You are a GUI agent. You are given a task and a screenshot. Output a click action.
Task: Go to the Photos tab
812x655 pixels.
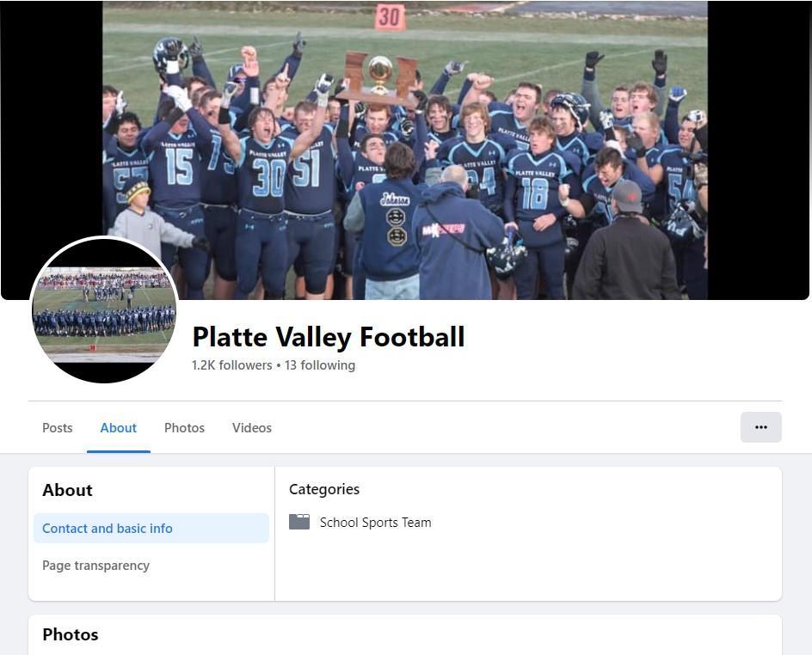tap(184, 428)
